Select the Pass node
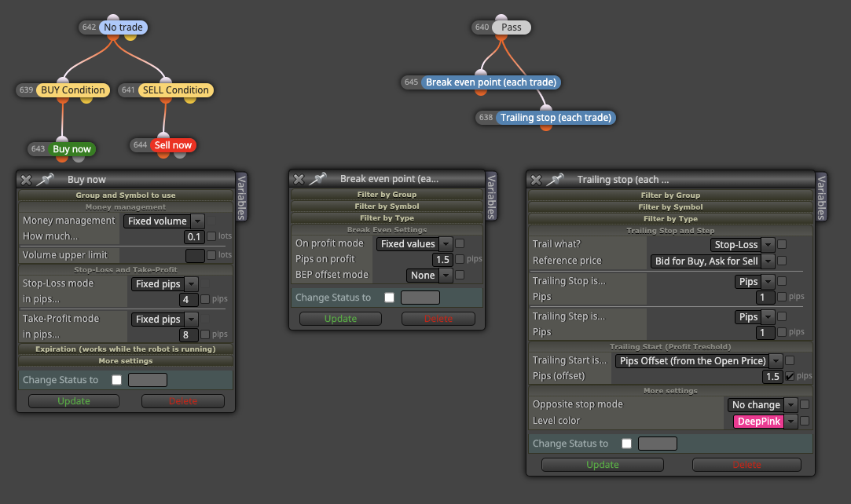851x504 pixels. click(512, 27)
